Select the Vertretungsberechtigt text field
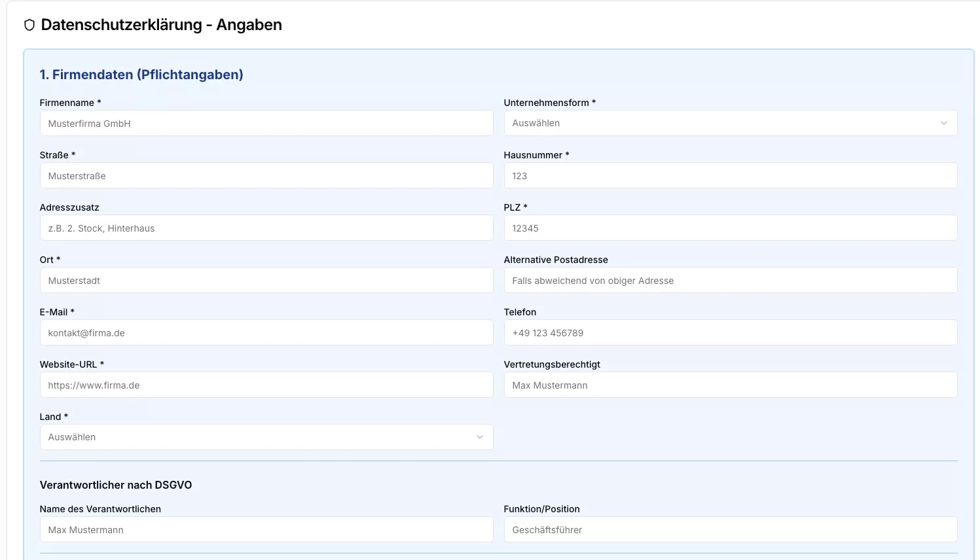 coord(730,385)
